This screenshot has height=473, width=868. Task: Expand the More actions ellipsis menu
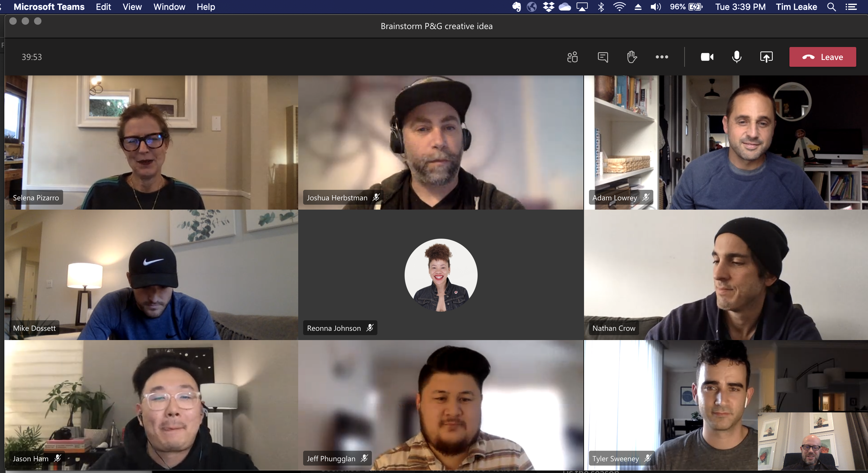click(x=662, y=57)
